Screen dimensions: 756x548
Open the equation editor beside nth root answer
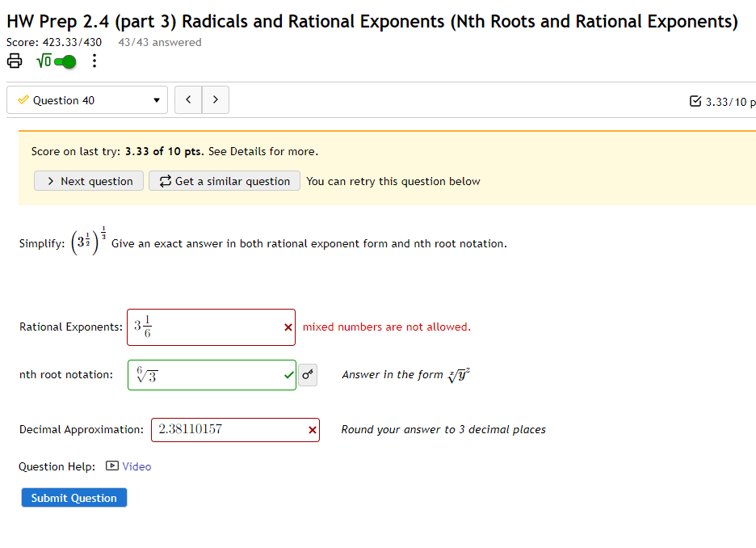(x=308, y=374)
